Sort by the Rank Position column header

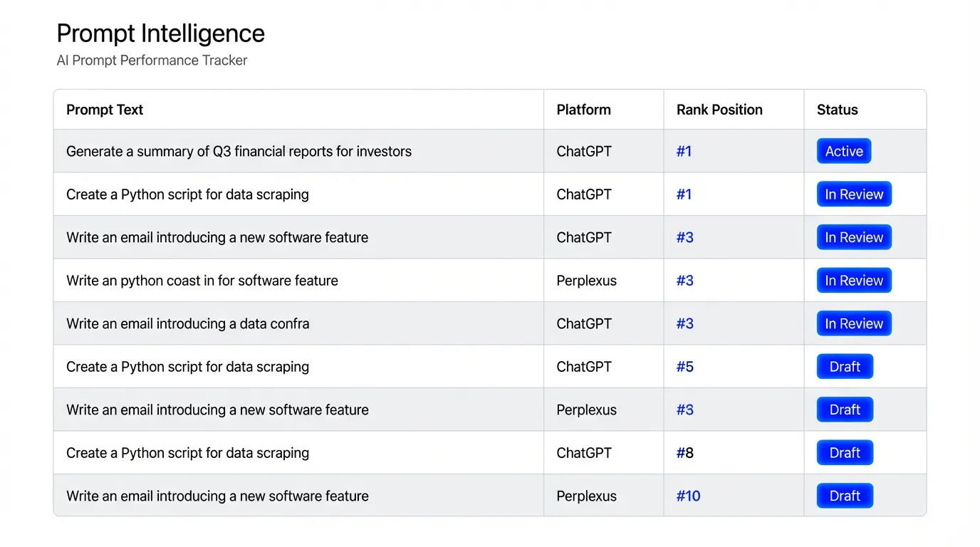pyautogui.click(x=719, y=110)
